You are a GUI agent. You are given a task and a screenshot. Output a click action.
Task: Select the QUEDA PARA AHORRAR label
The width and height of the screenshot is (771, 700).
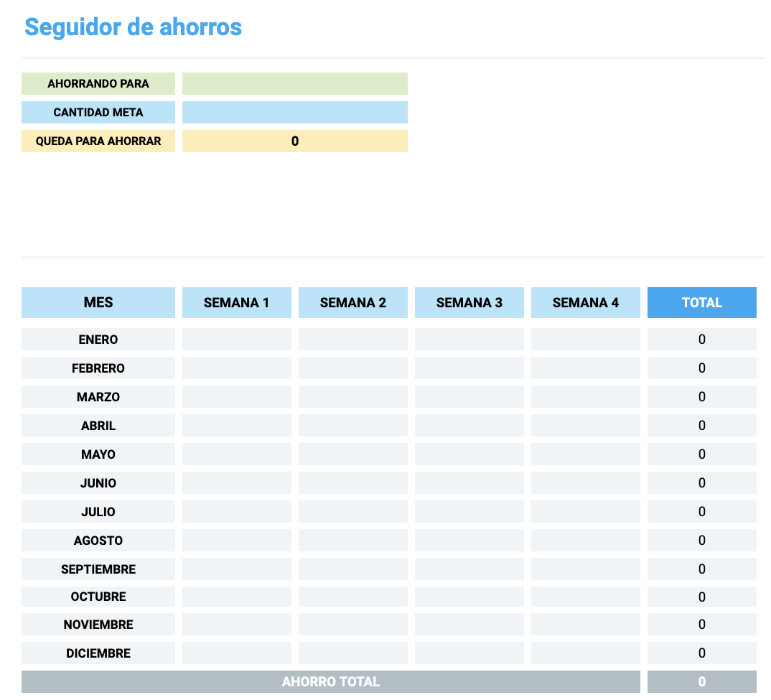click(x=98, y=141)
